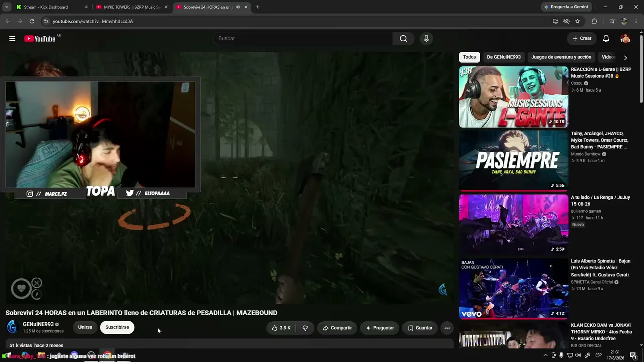Click the volume icon in system tray
The height and width of the screenshot is (362, 644).
tap(578, 355)
